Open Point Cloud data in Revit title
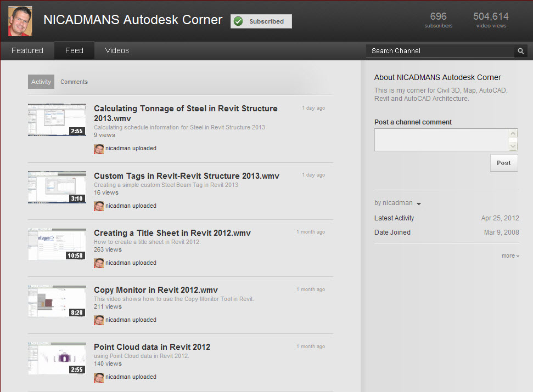 coord(152,347)
